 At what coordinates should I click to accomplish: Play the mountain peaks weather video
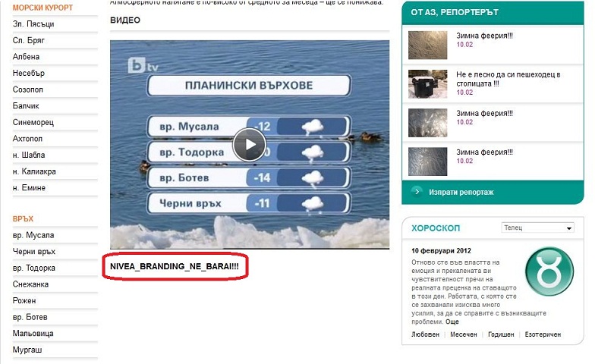point(249,145)
